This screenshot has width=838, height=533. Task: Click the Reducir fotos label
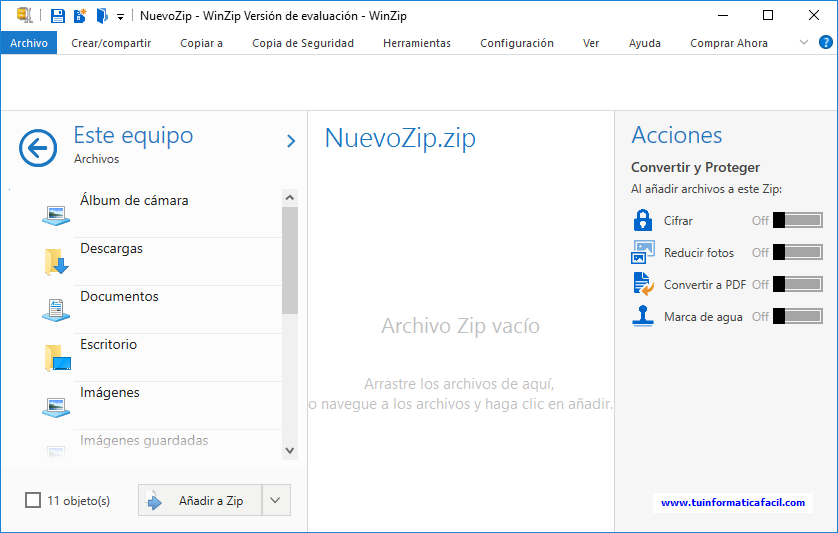699,253
